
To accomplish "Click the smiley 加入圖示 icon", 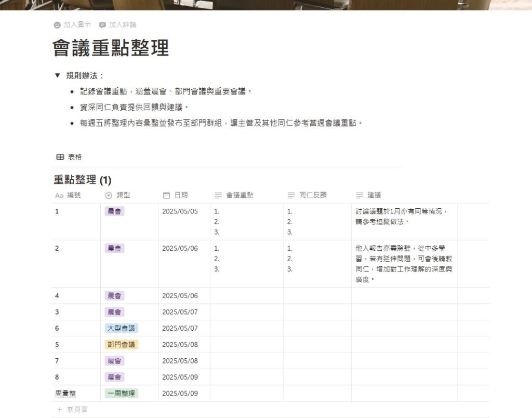I will (x=57, y=25).
